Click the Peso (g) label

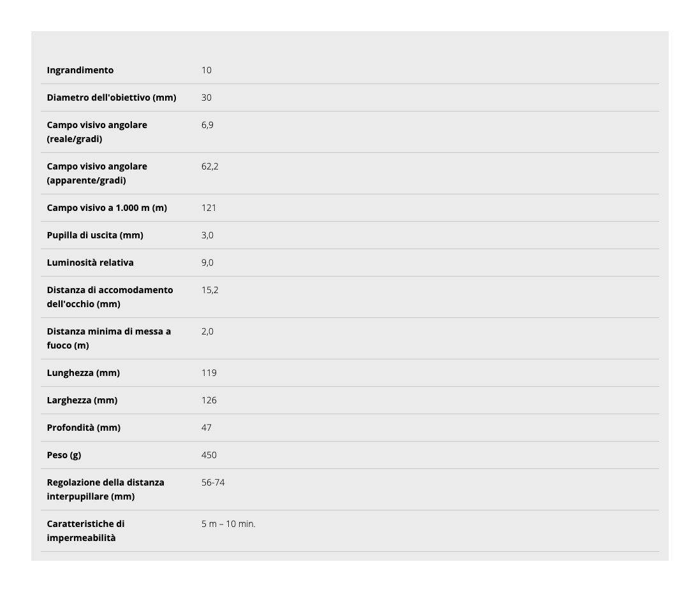pyautogui.click(x=64, y=455)
